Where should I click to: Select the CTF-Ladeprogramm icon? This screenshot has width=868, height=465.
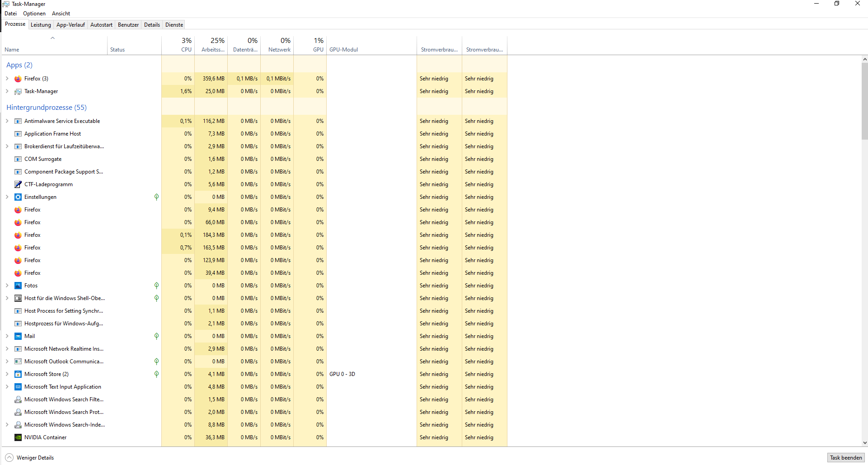(x=18, y=184)
